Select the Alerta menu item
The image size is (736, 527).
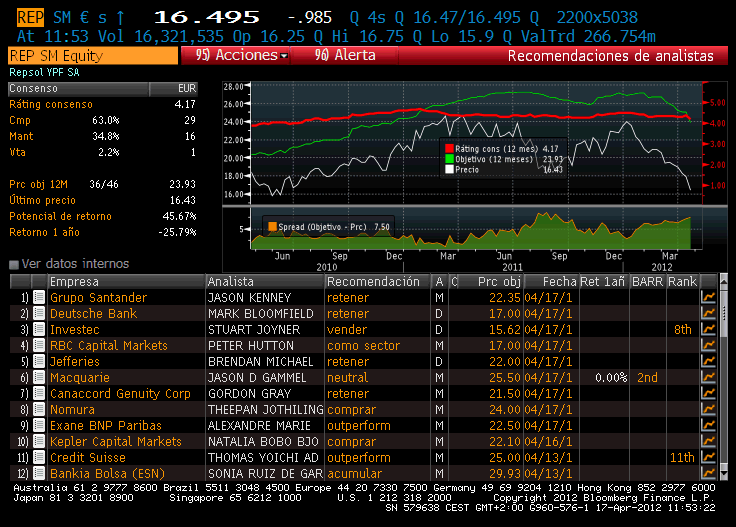[x=347, y=55]
